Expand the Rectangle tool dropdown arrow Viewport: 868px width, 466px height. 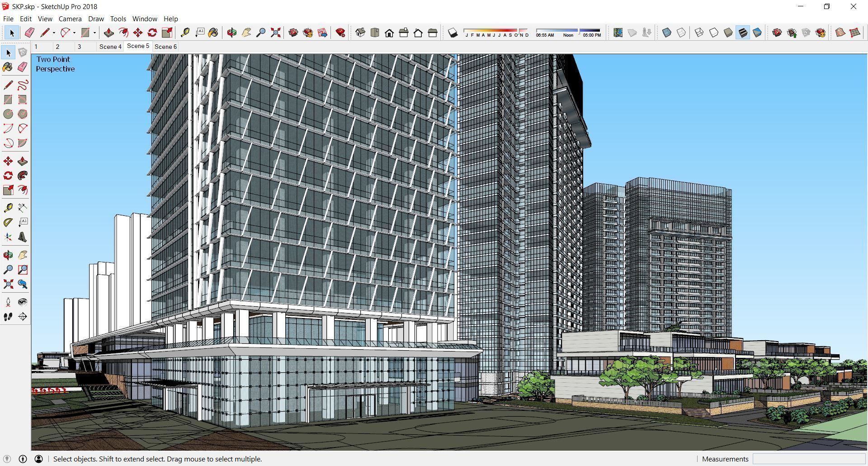[94, 33]
